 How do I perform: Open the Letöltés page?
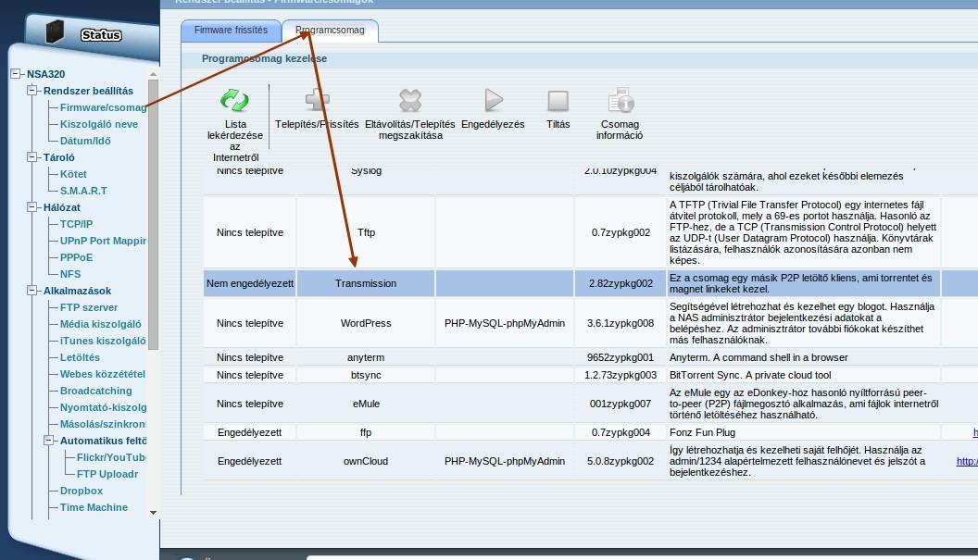[x=80, y=357]
